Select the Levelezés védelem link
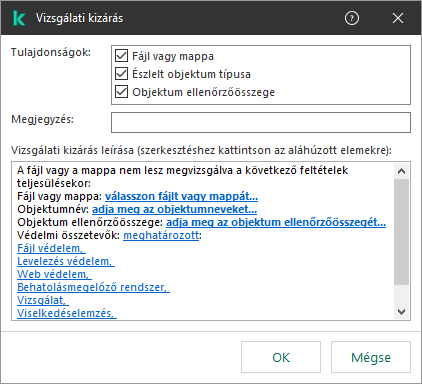This screenshot has width=422, height=384. point(66,261)
